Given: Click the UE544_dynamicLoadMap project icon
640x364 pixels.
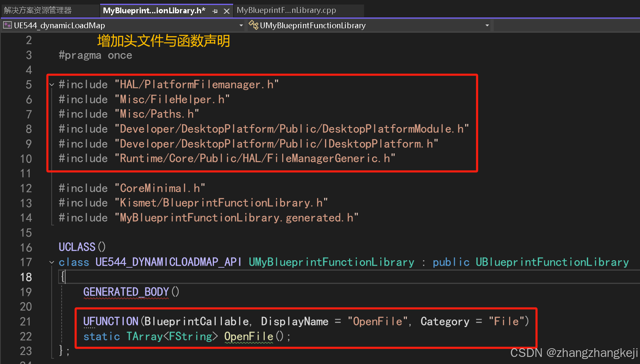Looking at the screenshot, I should pyautogui.click(x=7, y=25).
